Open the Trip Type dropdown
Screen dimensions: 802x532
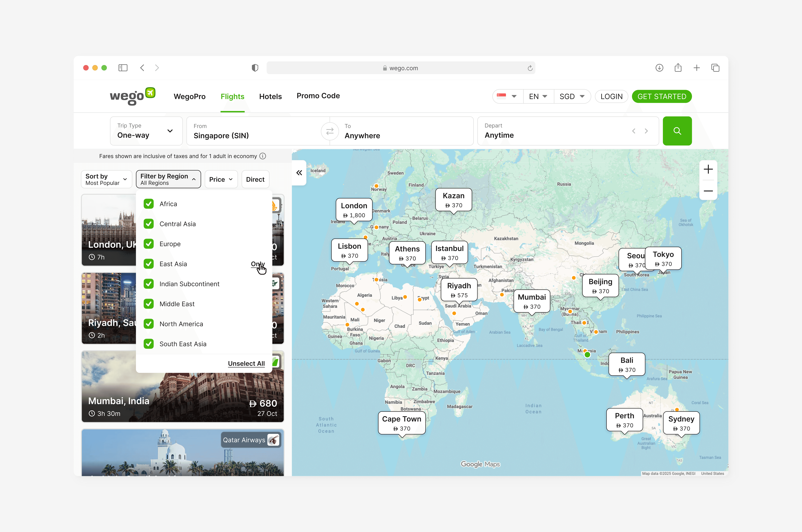point(146,131)
